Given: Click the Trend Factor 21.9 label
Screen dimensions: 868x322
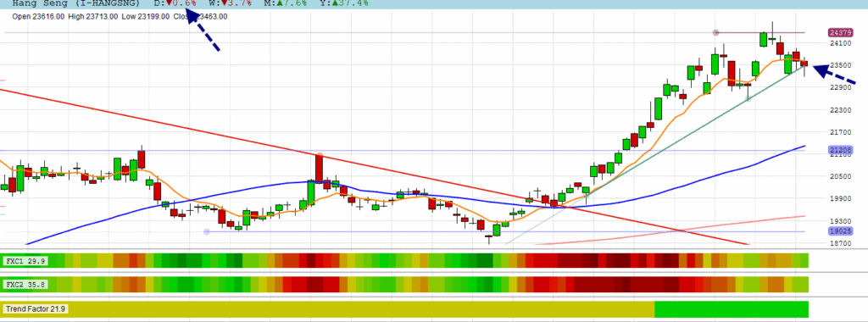Looking at the screenshot, I should coord(36,308).
